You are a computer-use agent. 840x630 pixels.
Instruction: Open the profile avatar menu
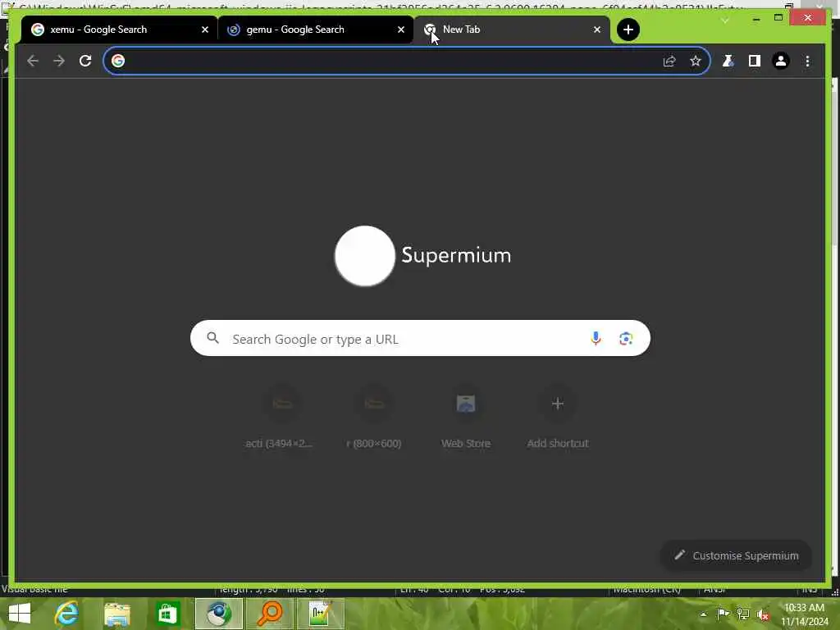(x=781, y=61)
